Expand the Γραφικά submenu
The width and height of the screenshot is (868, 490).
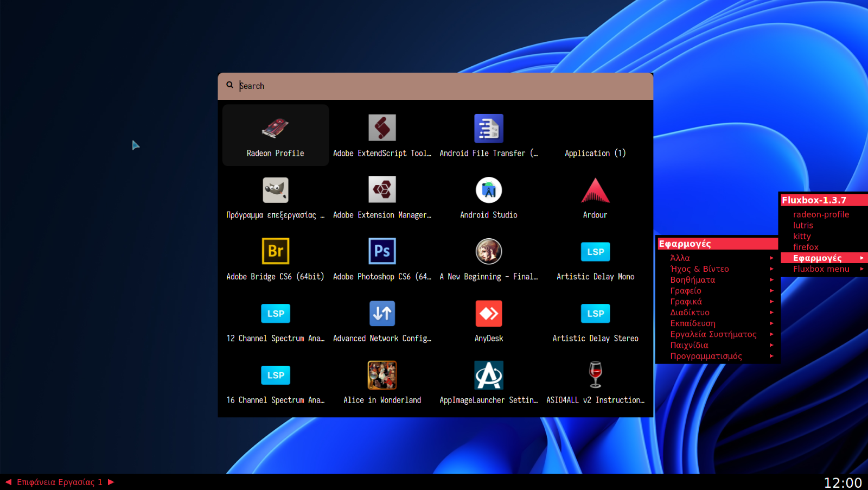point(717,301)
